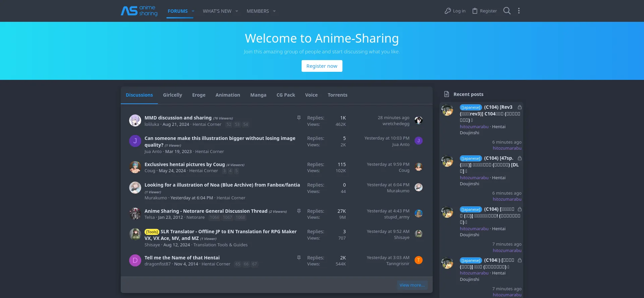Open the MMD discussion and sharing thread
Viewport: 644px width, 298px height.
(178, 118)
